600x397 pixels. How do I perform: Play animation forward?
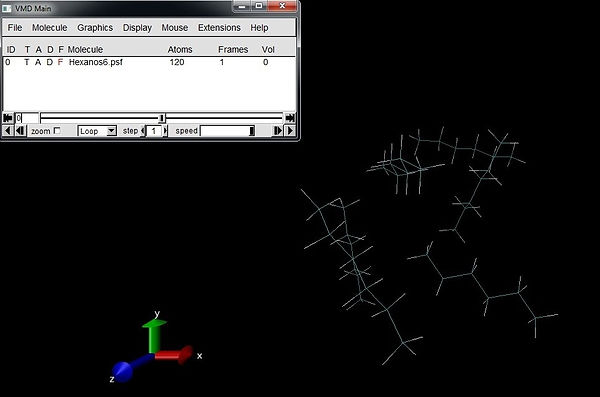tap(290, 131)
